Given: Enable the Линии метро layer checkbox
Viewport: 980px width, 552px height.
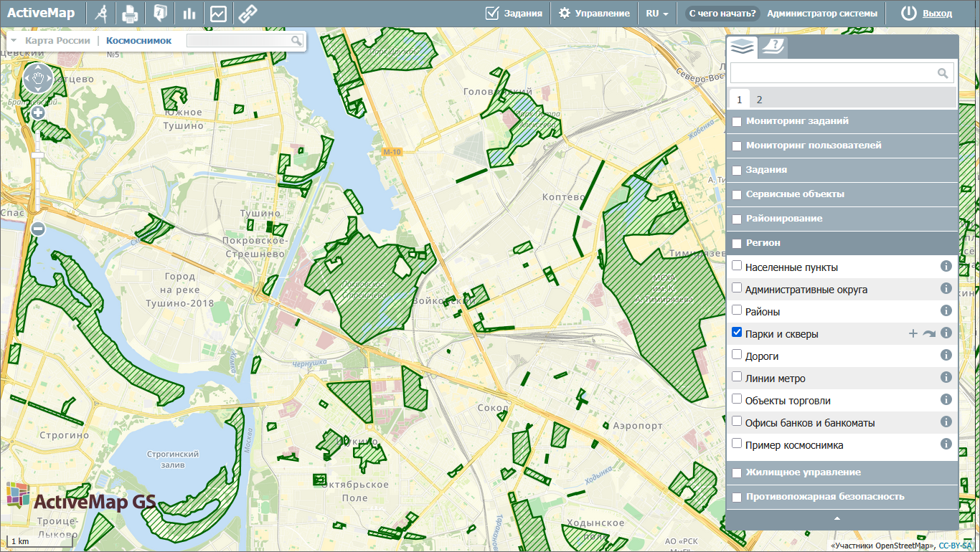Looking at the screenshot, I should [x=737, y=377].
